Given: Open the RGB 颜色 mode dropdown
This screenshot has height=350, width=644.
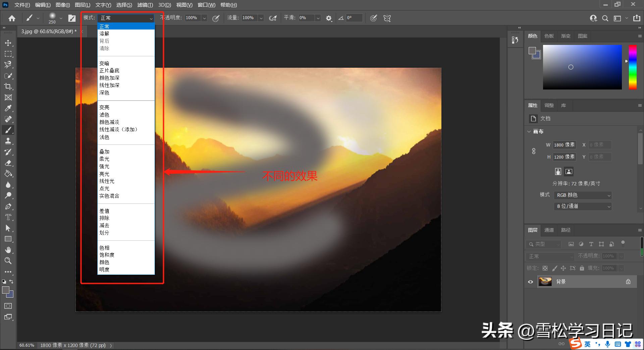Looking at the screenshot, I should point(582,195).
